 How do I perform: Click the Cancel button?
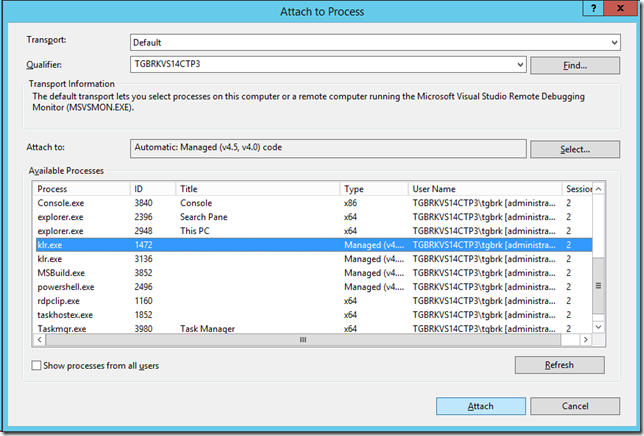[x=575, y=406]
